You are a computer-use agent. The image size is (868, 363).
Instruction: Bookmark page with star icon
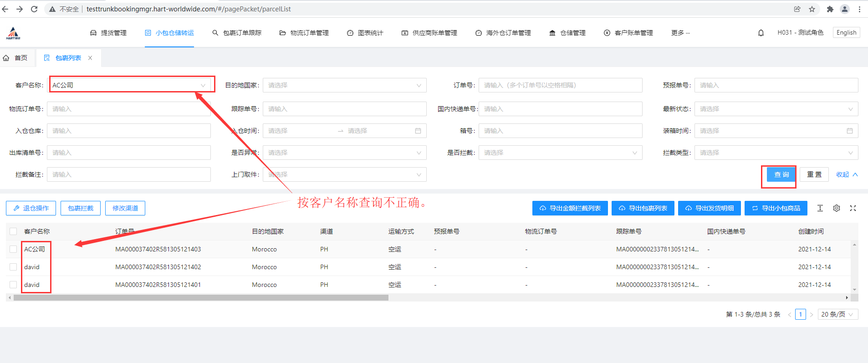[812, 9]
